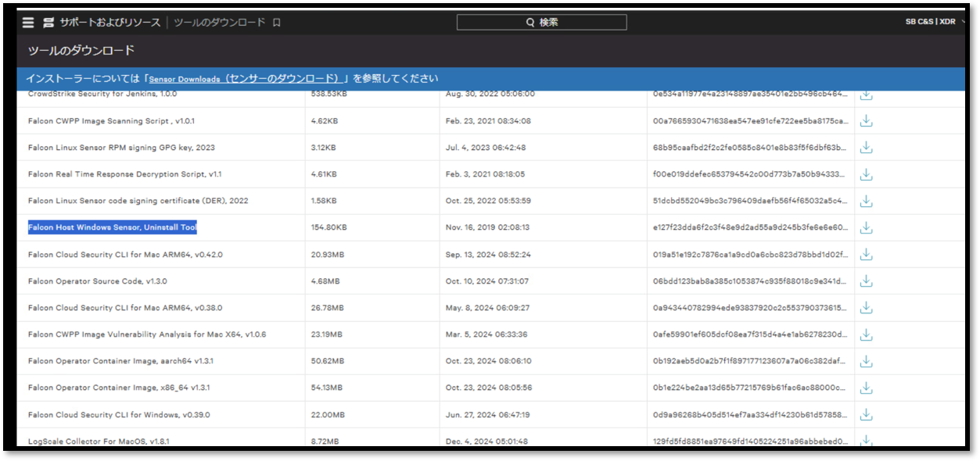Click the Falcon Cloud Security CLI for Windows name

pos(119,414)
